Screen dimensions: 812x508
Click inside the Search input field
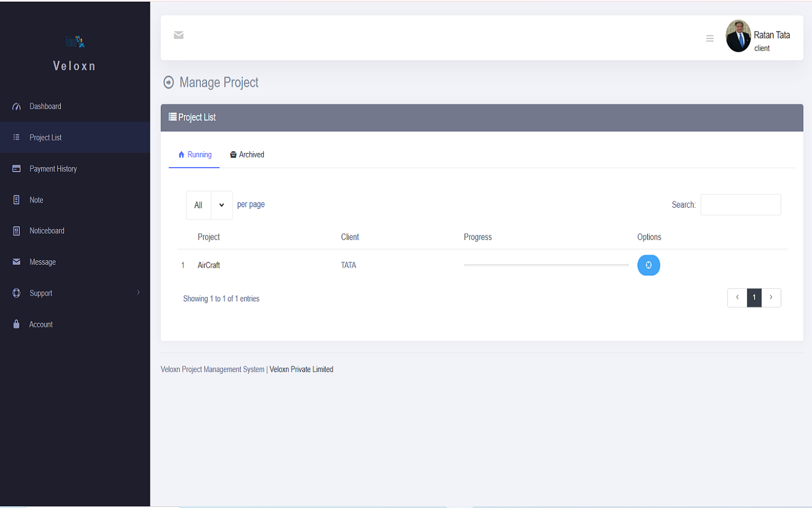[740, 204]
